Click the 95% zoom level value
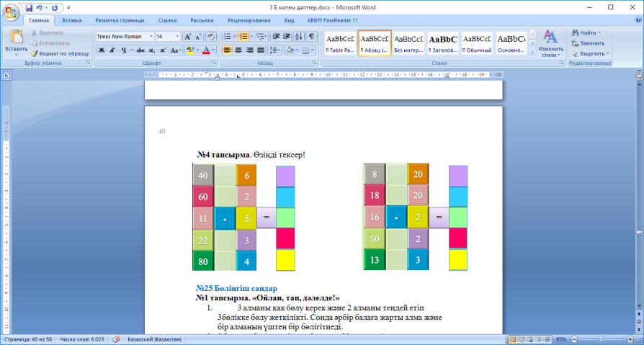 (x=561, y=340)
